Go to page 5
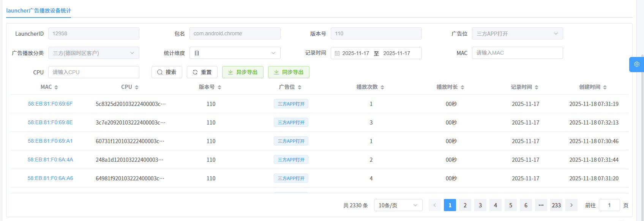This screenshot has height=221, width=644. point(511,205)
